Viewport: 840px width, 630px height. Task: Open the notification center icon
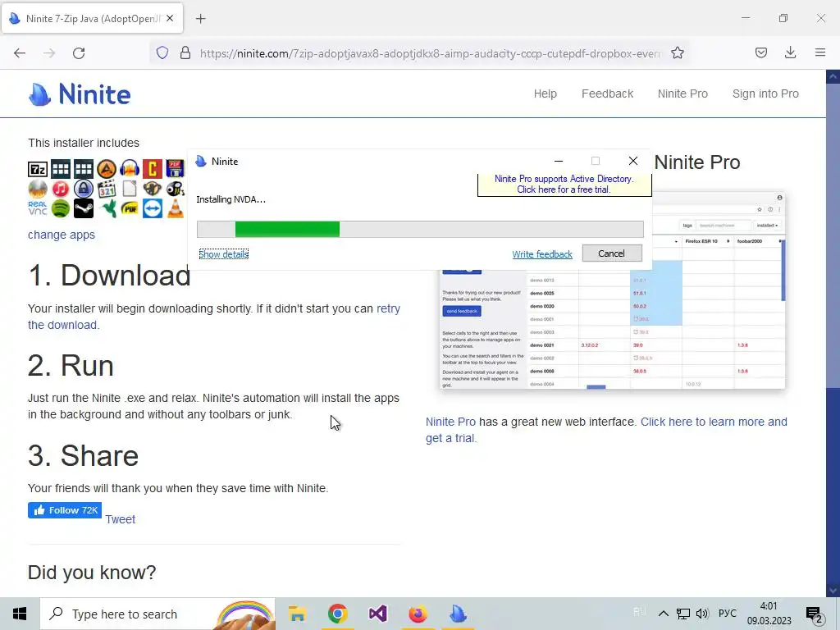coord(815,614)
